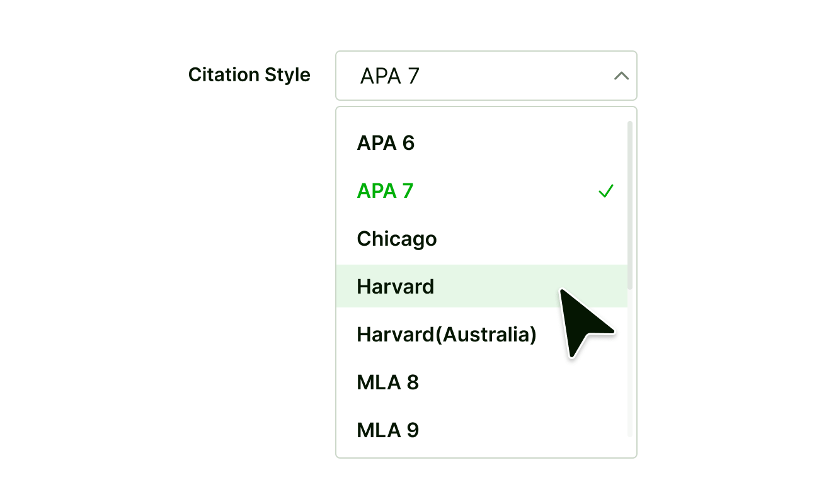The width and height of the screenshot is (819, 504).
Task: Switch citation style to MLA 9
Action: pos(387,430)
